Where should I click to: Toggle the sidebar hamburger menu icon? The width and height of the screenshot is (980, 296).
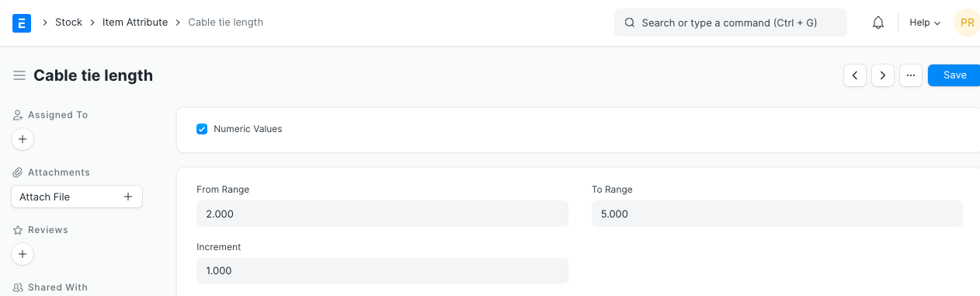19,75
